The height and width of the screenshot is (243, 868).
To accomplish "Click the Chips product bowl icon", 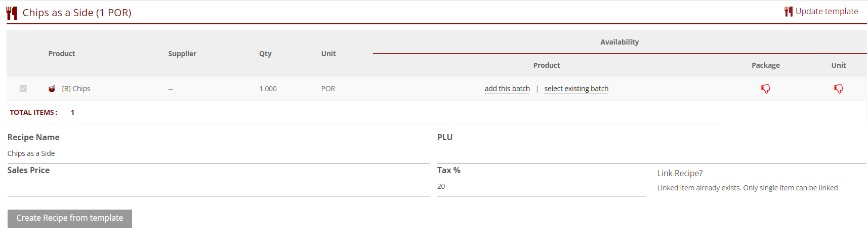I will (x=52, y=89).
